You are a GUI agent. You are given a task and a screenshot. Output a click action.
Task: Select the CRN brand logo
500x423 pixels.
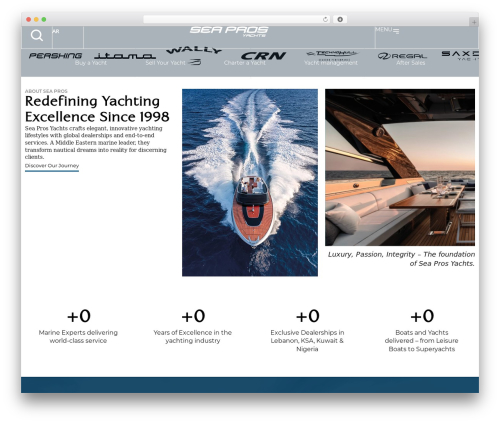pos(263,56)
